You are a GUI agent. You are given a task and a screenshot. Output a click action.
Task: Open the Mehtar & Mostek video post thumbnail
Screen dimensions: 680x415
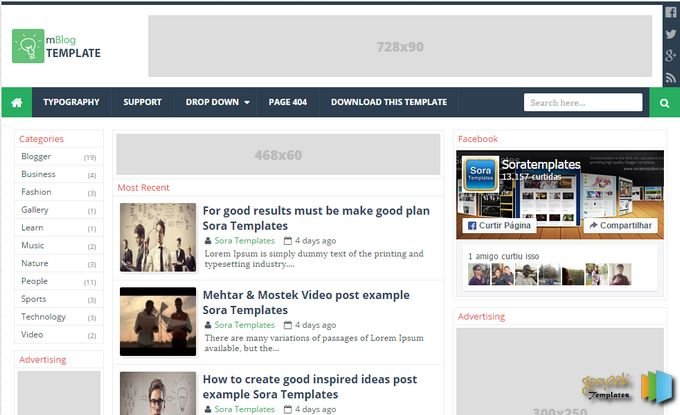click(157, 321)
